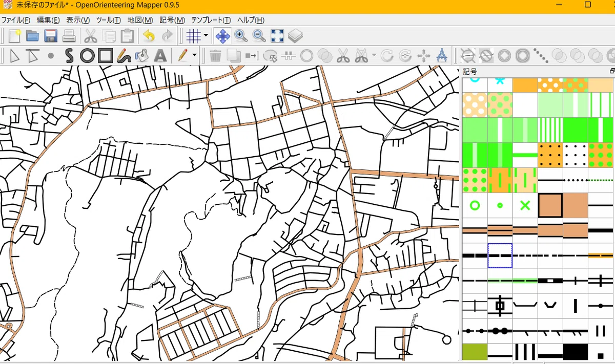The image size is (615, 364).
Task: Activate the Pan map tool
Action: (x=223, y=36)
